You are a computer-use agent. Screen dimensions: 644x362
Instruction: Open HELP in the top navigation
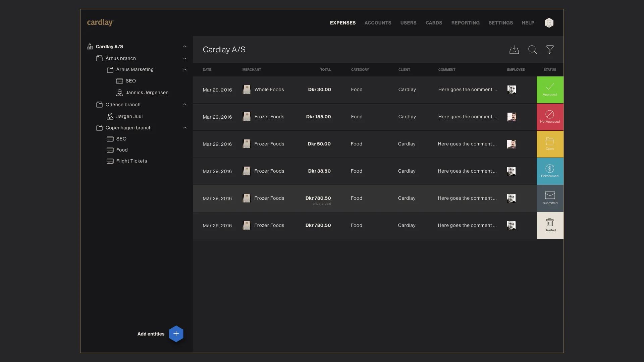pyautogui.click(x=528, y=23)
